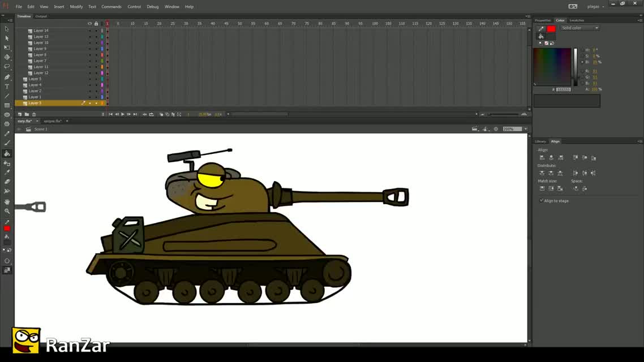Click the New Folder icon below layers
This screenshot has width=644, height=362.
click(27, 114)
